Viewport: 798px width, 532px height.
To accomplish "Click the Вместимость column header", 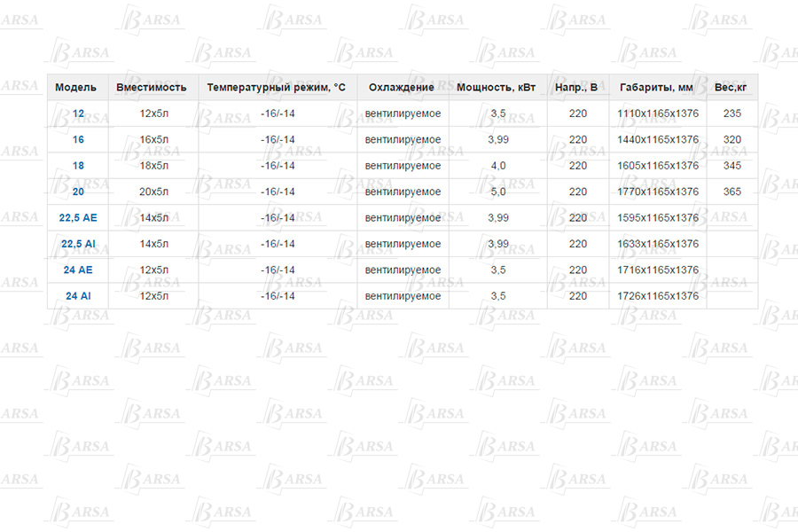I will 152,88.
